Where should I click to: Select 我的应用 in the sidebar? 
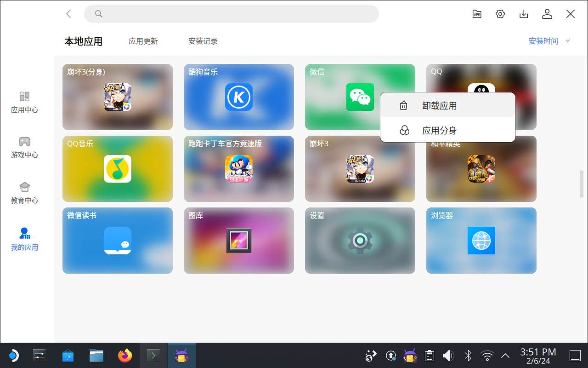[25, 239]
